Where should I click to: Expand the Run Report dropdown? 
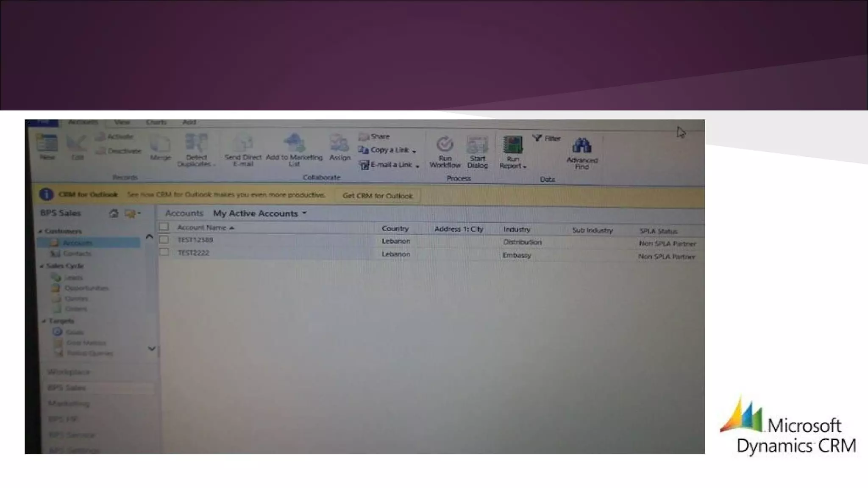click(x=525, y=167)
